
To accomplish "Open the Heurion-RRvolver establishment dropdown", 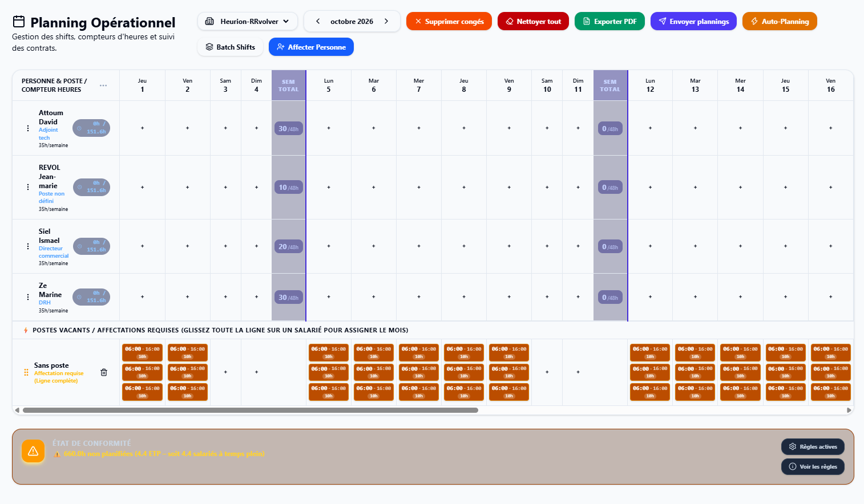I will point(248,22).
